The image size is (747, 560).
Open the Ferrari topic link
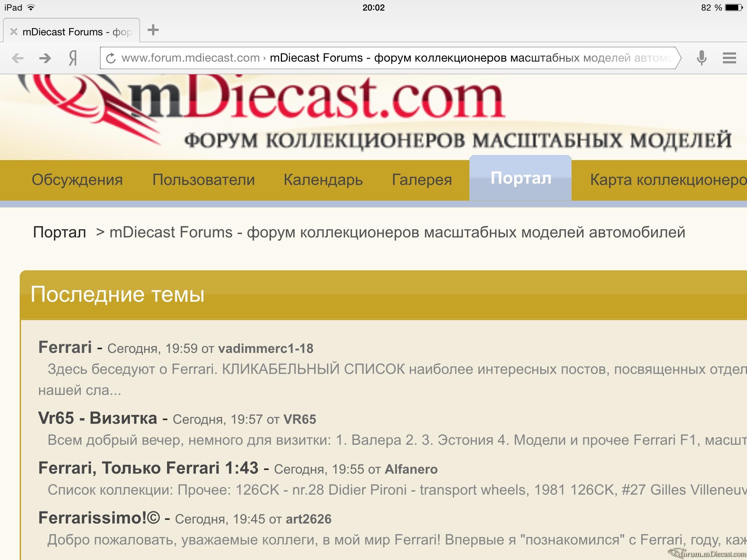[x=65, y=347]
